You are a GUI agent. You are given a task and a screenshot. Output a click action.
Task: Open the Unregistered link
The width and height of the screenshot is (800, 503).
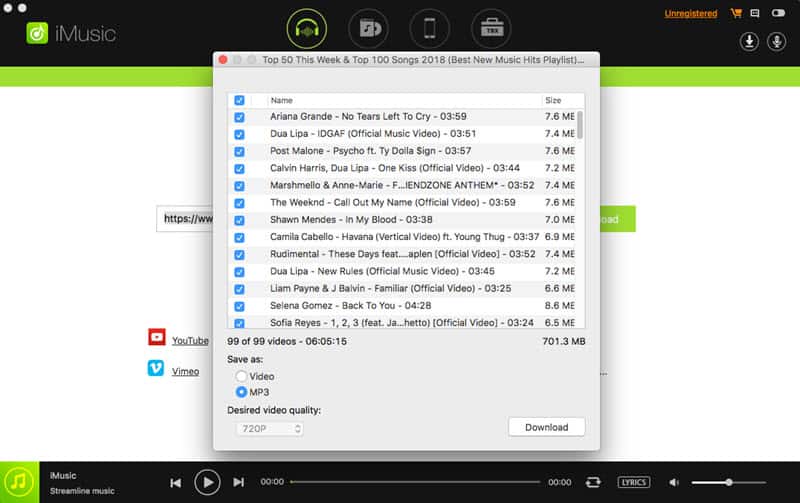690,14
